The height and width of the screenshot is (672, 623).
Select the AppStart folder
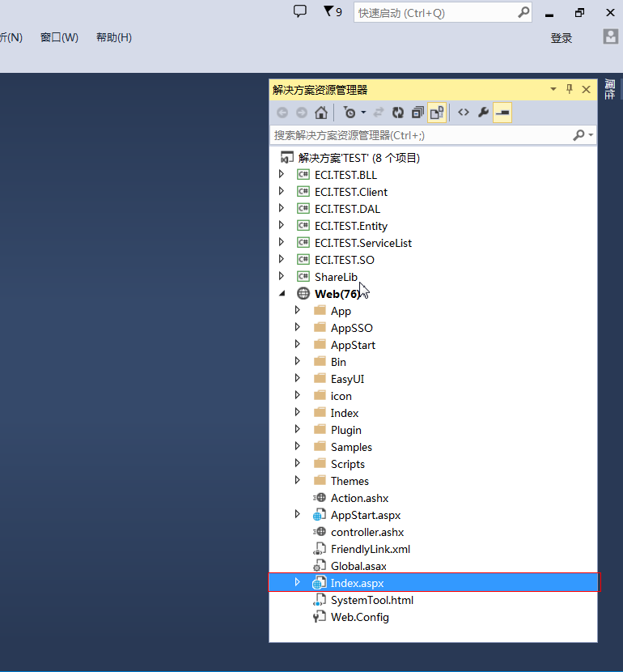coord(353,345)
